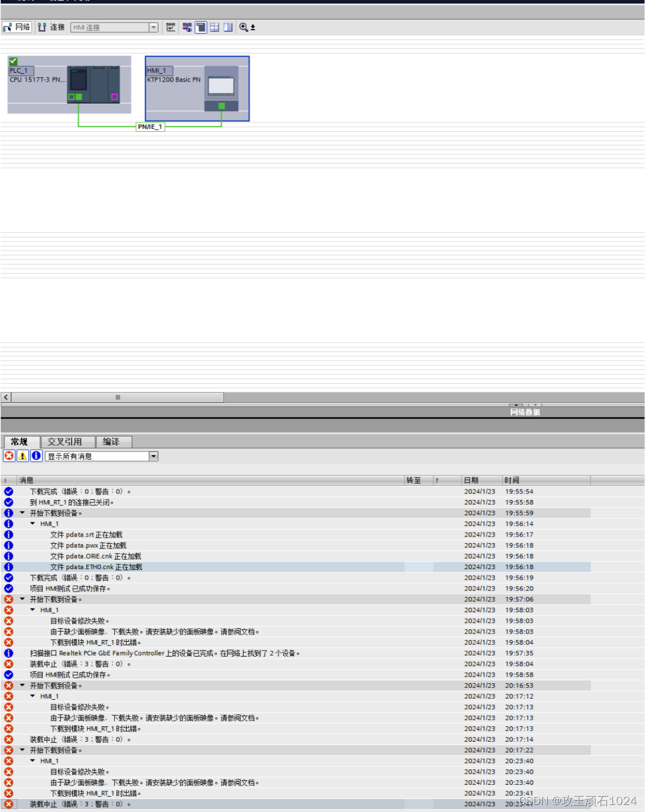
Task: Click the show addresses icon in toolbar
Action: pyautogui.click(x=187, y=27)
